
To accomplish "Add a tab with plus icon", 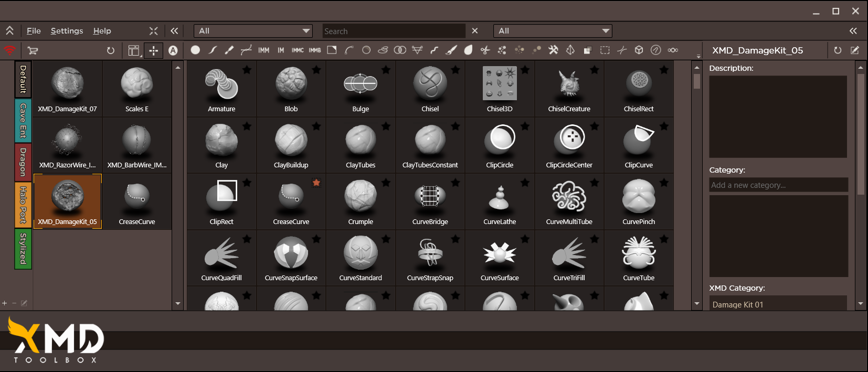I will pos(5,303).
